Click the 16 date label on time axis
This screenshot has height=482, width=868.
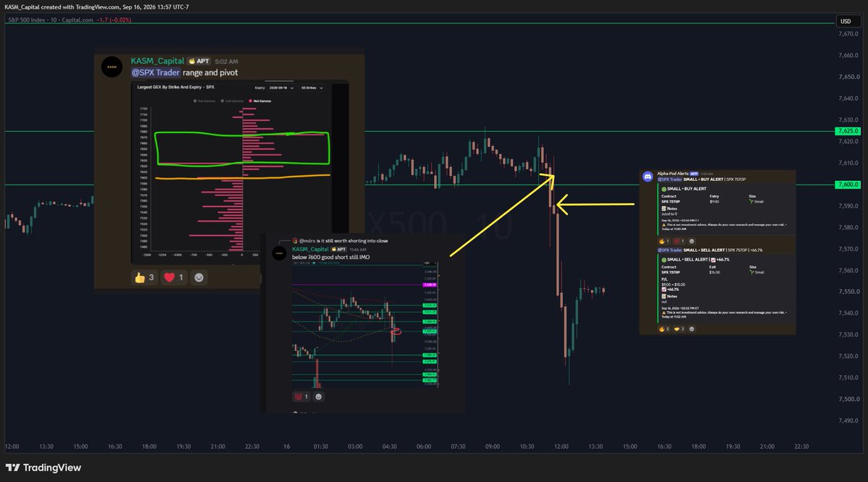(x=286, y=446)
